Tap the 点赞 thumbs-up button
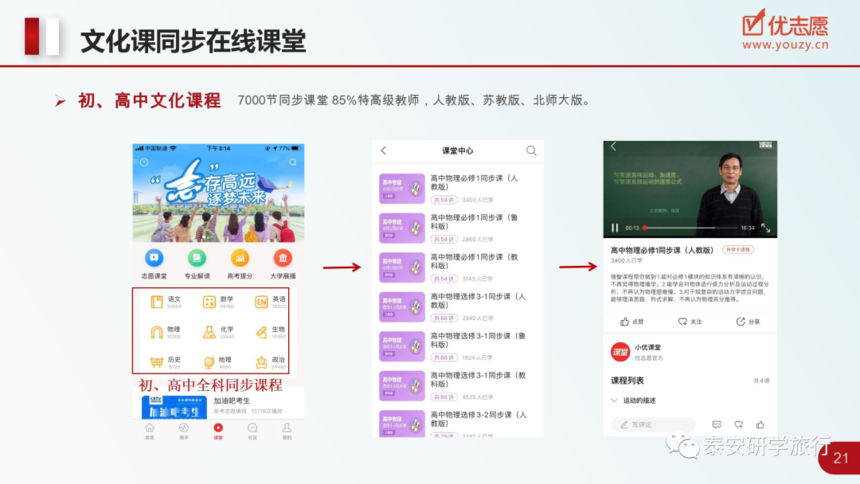 point(632,322)
